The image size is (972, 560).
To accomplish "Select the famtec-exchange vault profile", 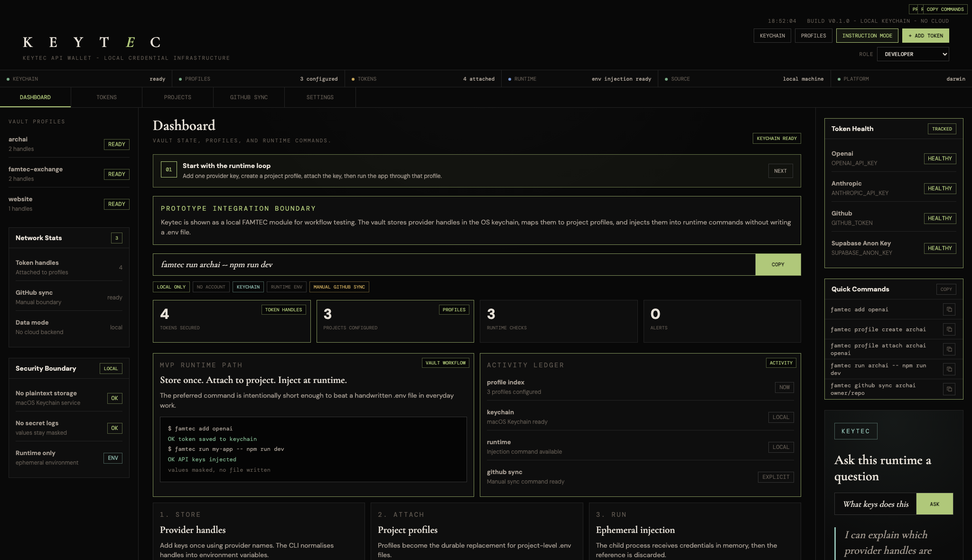I will coord(69,174).
